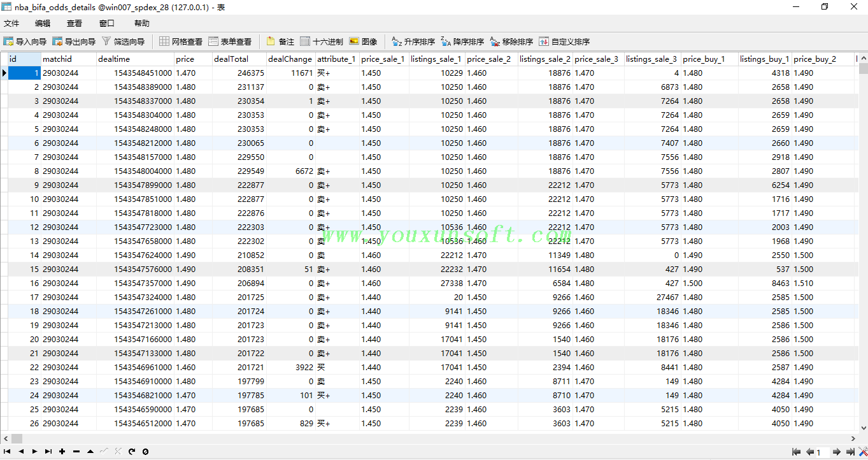The height and width of the screenshot is (460, 868).
Task: Click the price_buy_2 column header
Action: (823, 59)
